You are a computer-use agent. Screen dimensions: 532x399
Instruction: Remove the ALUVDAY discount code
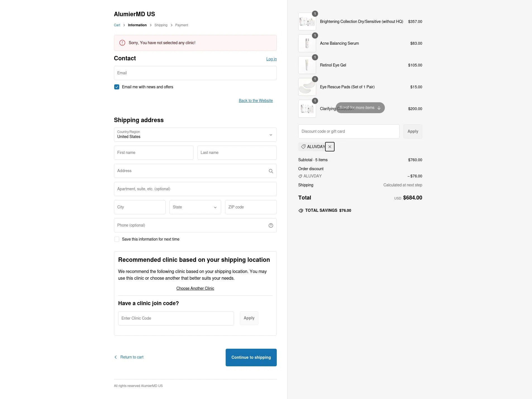(330, 147)
